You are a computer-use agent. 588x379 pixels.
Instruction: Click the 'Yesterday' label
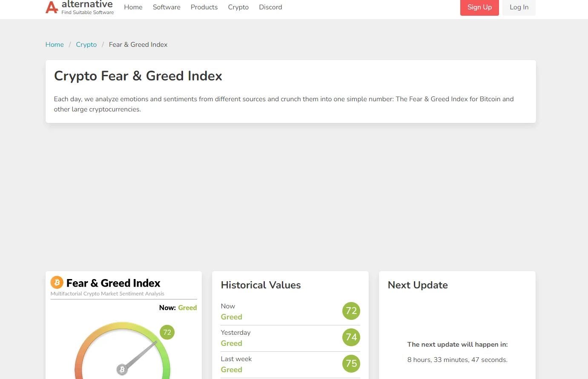pos(235,333)
